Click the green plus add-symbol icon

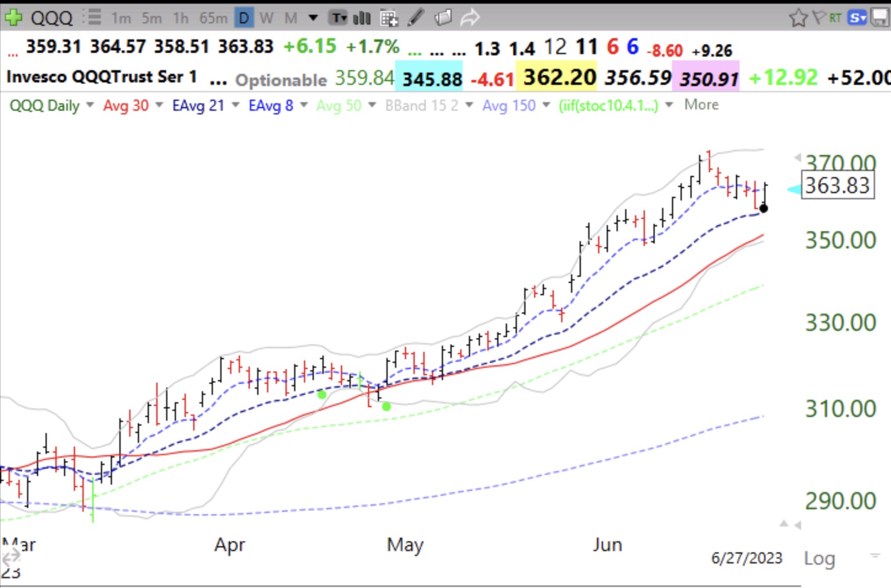[14, 17]
